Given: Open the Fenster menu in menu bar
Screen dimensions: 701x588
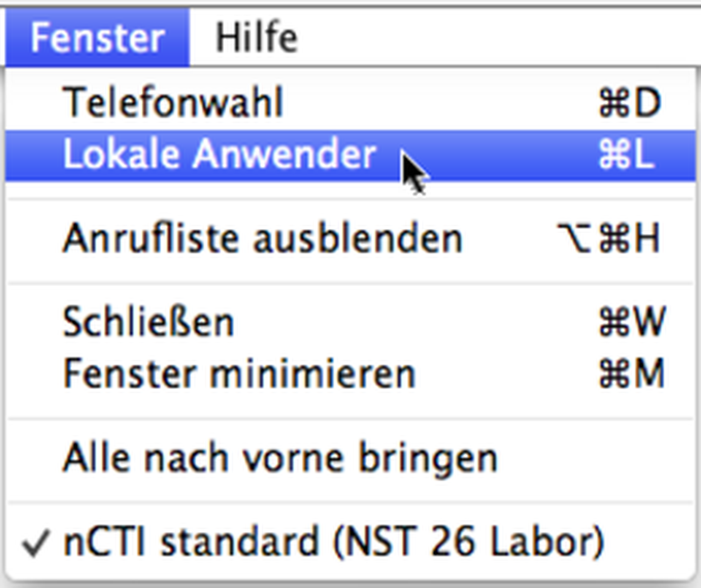Looking at the screenshot, I should (97, 37).
